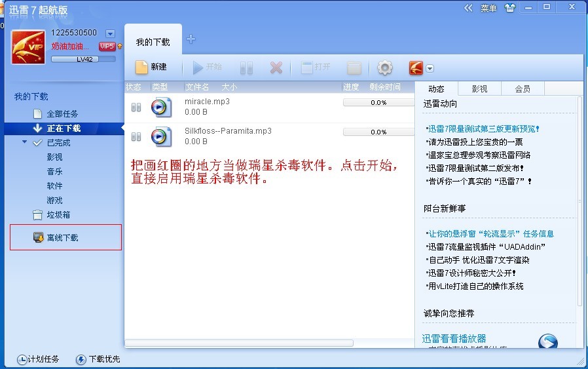
Task: Click the progress bar of miracle.mp3
Action: 378,102
